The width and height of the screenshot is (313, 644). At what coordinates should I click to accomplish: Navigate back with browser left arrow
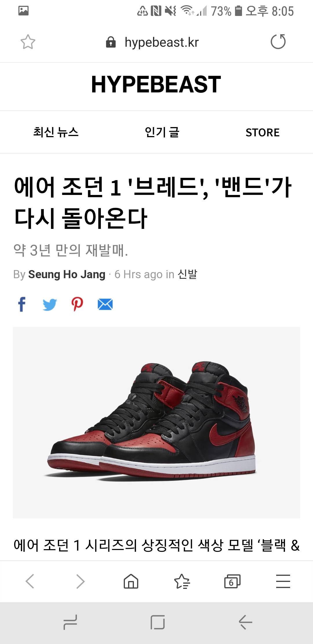[x=30, y=581]
